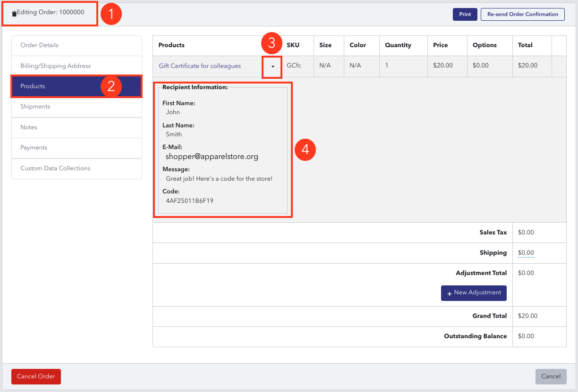Click the Editing Order: 1000000 title
The image size is (578, 392).
51,12
